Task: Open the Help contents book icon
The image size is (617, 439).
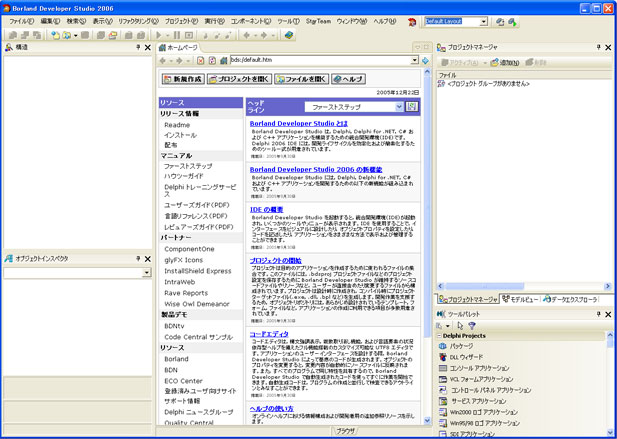Action: point(289,35)
